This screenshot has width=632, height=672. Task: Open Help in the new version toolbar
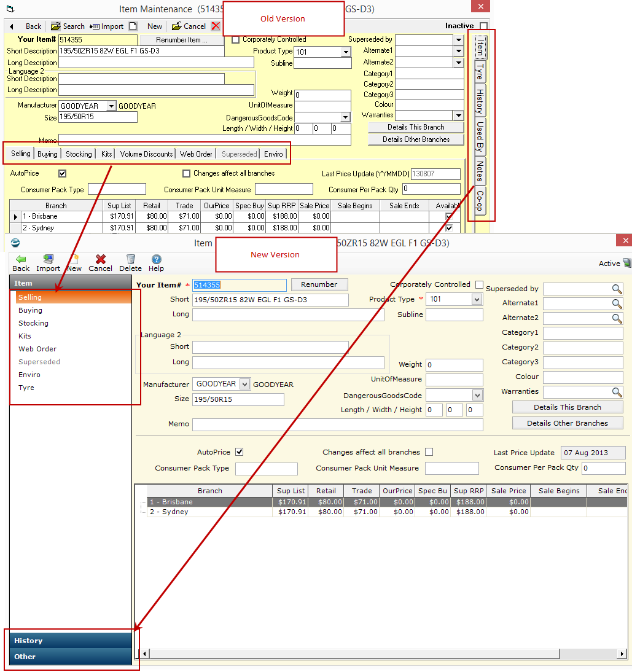point(157,259)
